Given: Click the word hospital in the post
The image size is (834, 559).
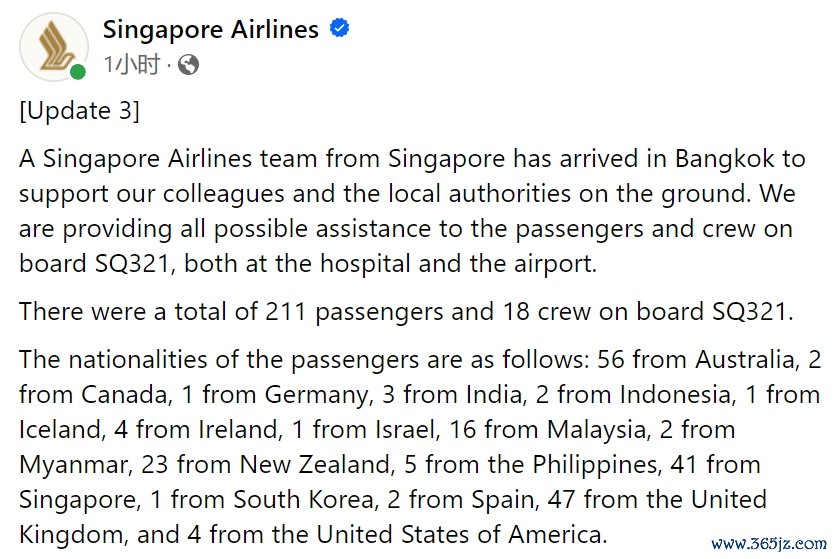Looking at the screenshot, I should 365,264.
